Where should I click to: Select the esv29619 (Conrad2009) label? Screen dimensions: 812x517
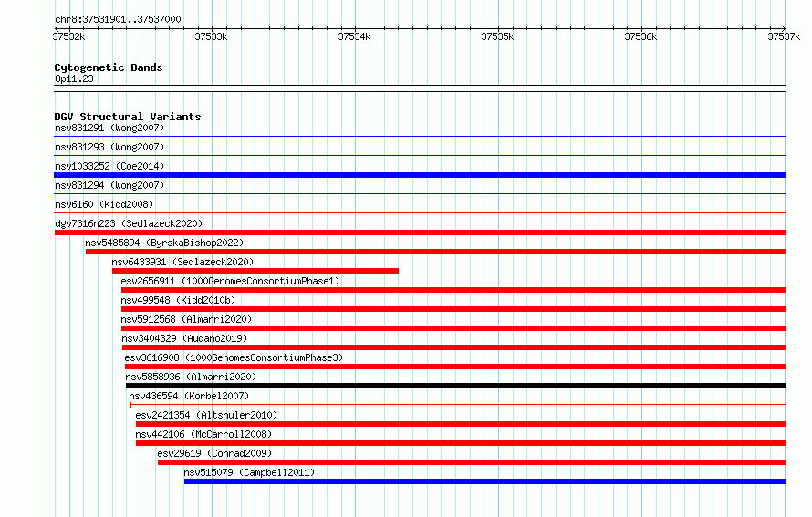pos(214,453)
